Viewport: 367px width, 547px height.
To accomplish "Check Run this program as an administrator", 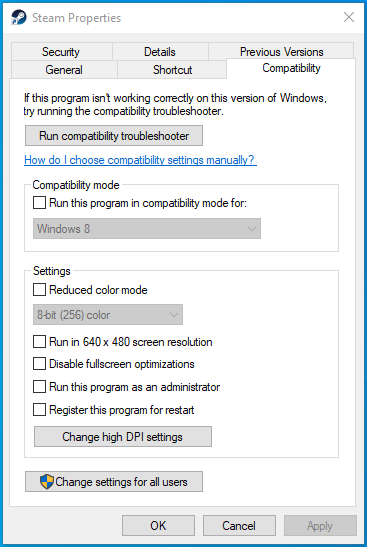I will pos(39,387).
